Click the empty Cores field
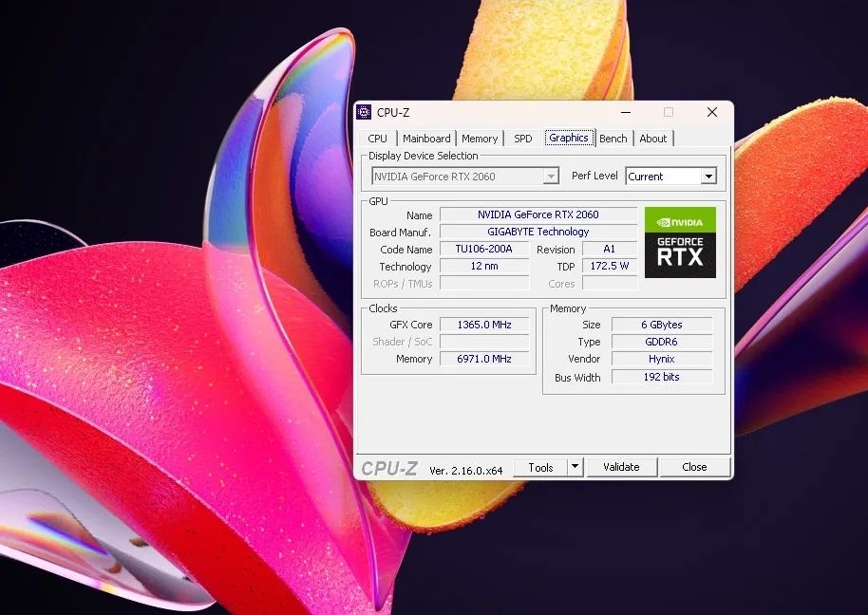Image resolution: width=868 pixels, height=615 pixels. [x=609, y=283]
